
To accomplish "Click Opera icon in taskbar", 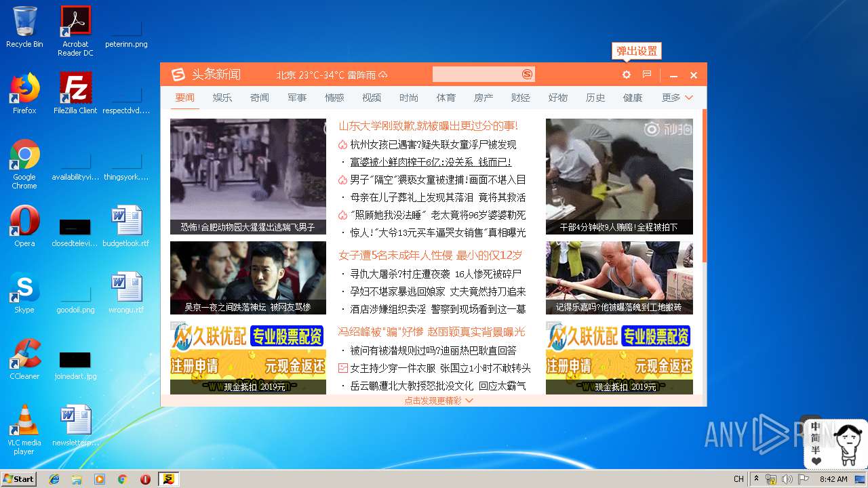I will pos(145,479).
